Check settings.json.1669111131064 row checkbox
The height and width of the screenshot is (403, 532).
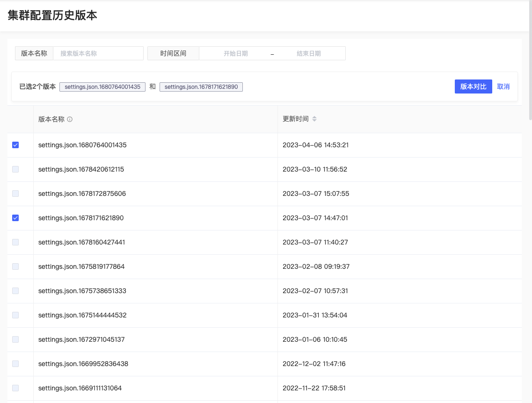click(15, 388)
